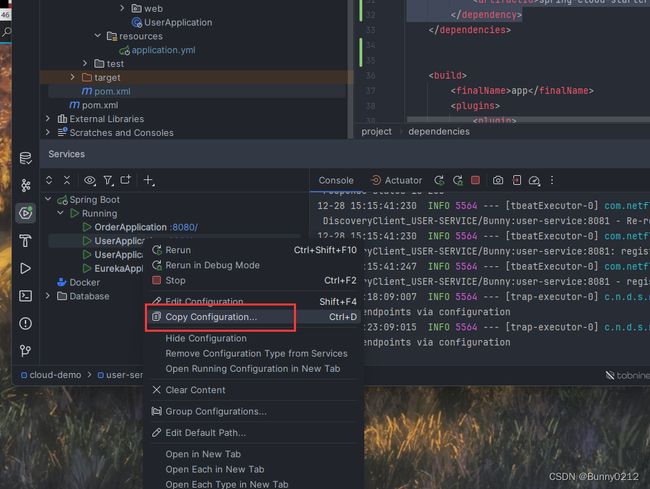Switch to the Actuator tab
This screenshot has width=650, height=489.
pos(396,180)
